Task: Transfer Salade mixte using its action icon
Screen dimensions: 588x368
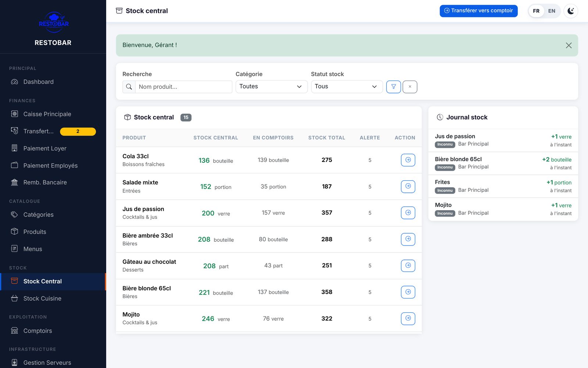Action: (408, 187)
